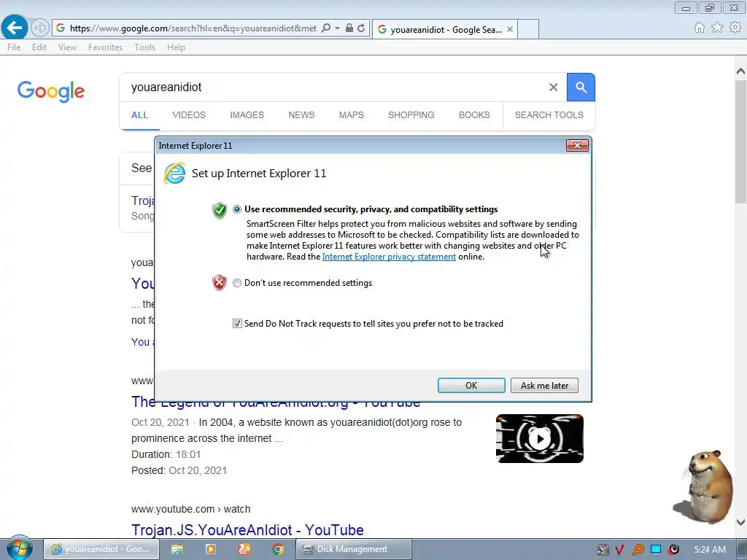Open a new blank tab
The image size is (747, 560).
click(528, 29)
